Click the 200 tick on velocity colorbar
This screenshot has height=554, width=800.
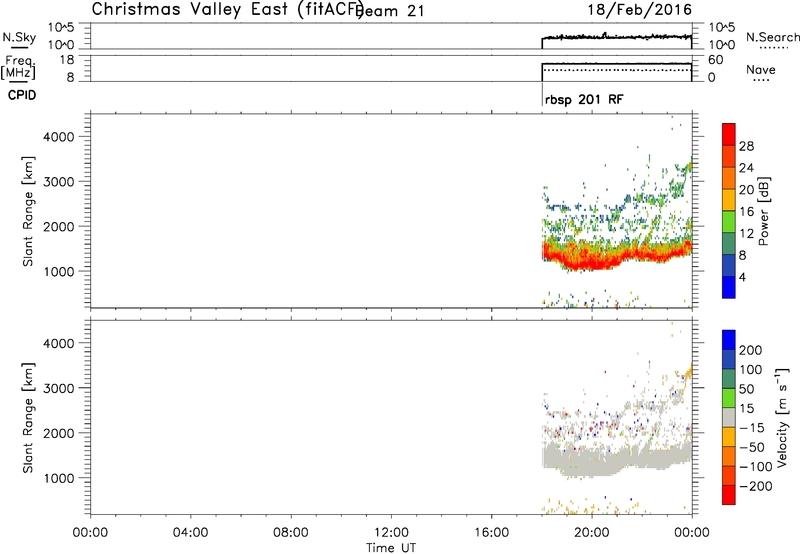[x=751, y=350]
